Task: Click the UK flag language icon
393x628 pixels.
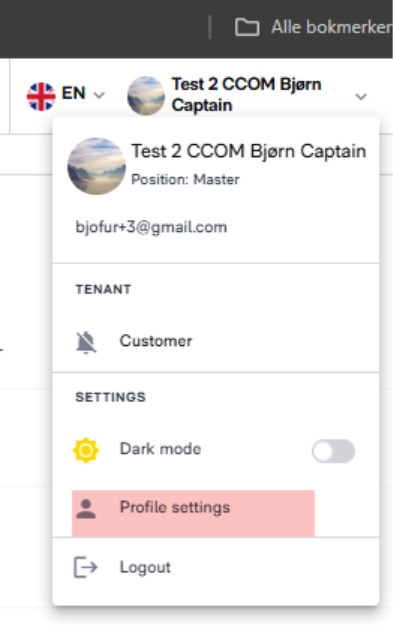Action: [x=41, y=96]
